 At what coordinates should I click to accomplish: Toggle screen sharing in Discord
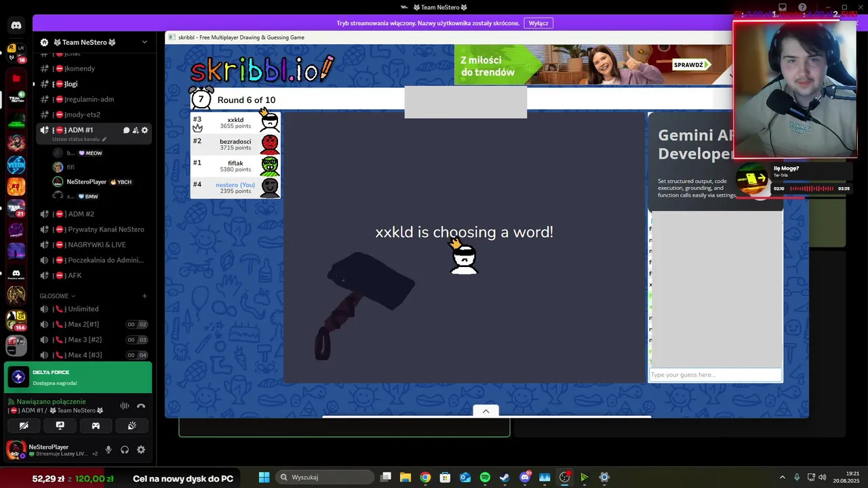click(60, 426)
